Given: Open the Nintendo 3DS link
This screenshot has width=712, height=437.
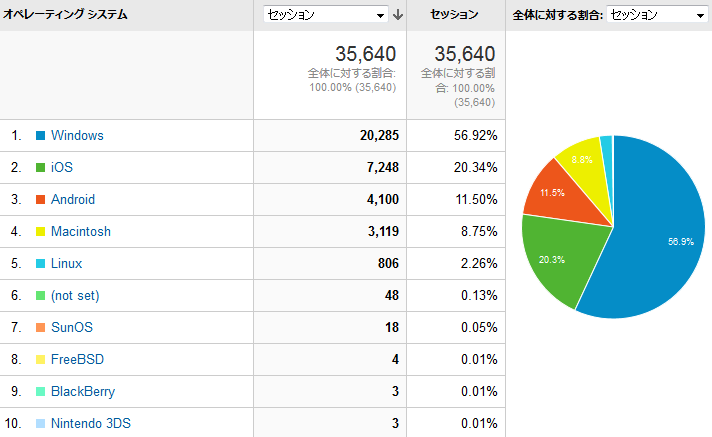Looking at the screenshot, I should 90,423.
